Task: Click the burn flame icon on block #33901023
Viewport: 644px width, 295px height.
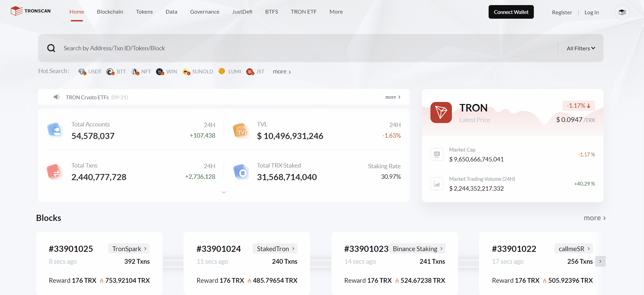Action: 397,281
